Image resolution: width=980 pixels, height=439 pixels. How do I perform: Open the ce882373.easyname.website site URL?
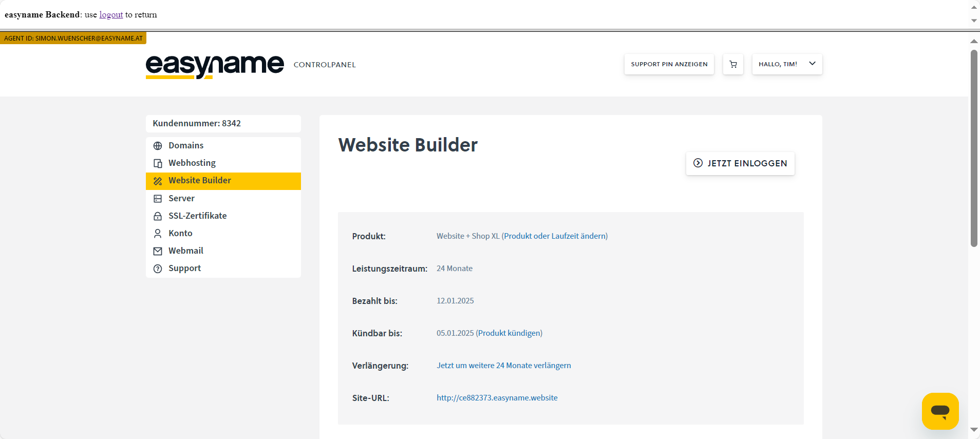pos(497,398)
